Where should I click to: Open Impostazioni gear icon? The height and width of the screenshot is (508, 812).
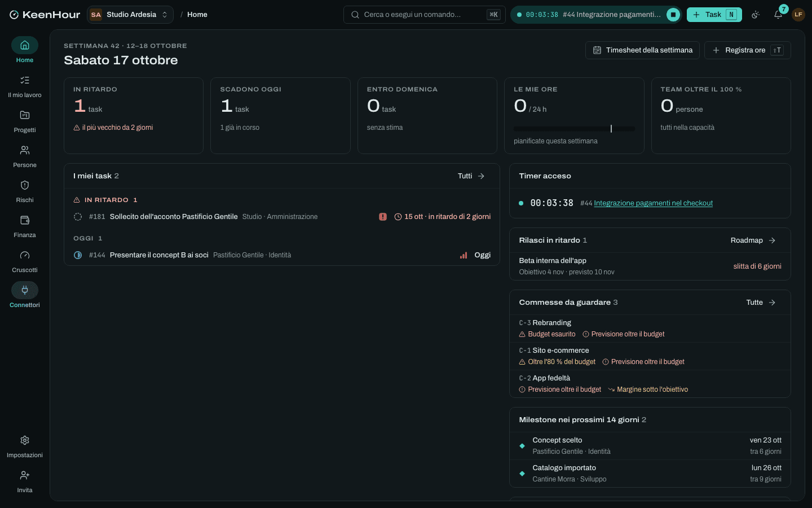[x=25, y=440]
